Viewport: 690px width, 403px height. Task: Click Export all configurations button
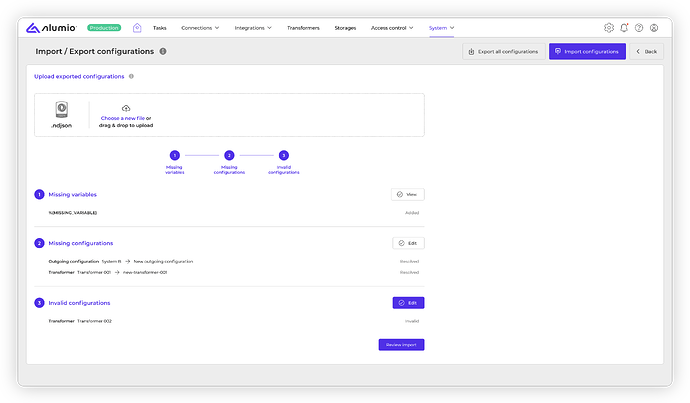504,51
